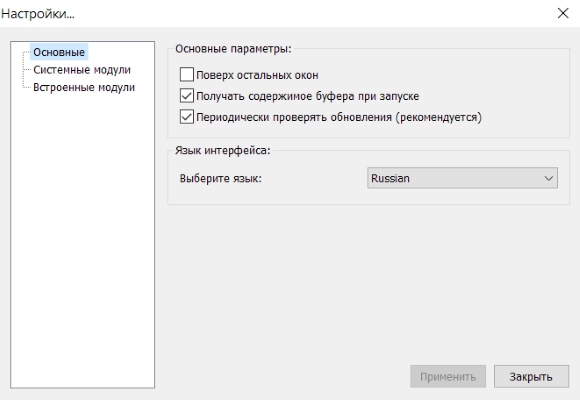The height and width of the screenshot is (400, 580).
Task: Uncheck Периодически проверять обновления checkbox
Action: coord(186,117)
